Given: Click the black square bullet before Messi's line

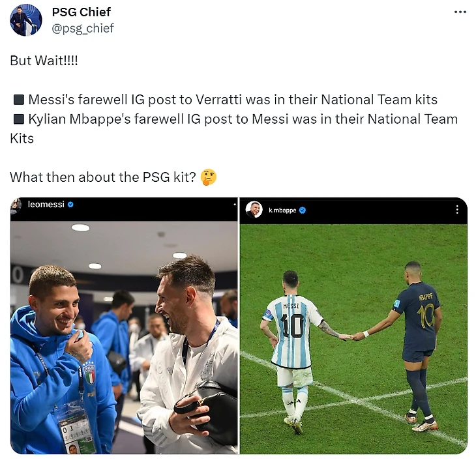Looking at the screenshot, I should click(19, 100).
